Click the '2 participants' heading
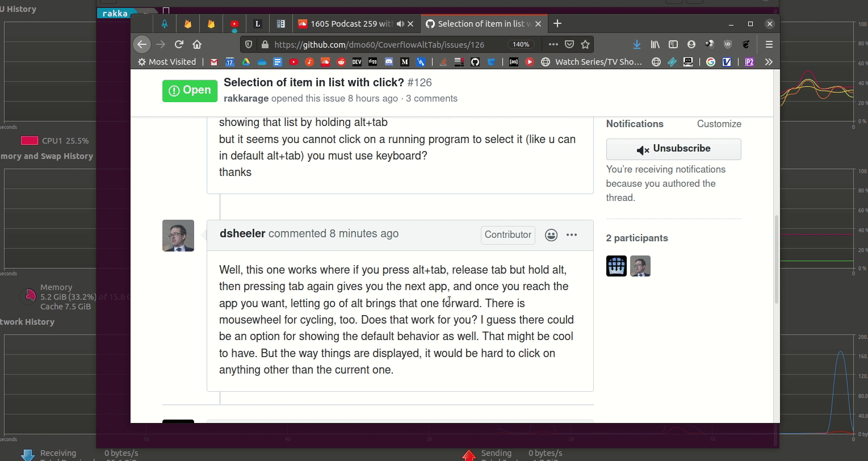This screenshot has height=461, width=868. [x=637, y=238]
